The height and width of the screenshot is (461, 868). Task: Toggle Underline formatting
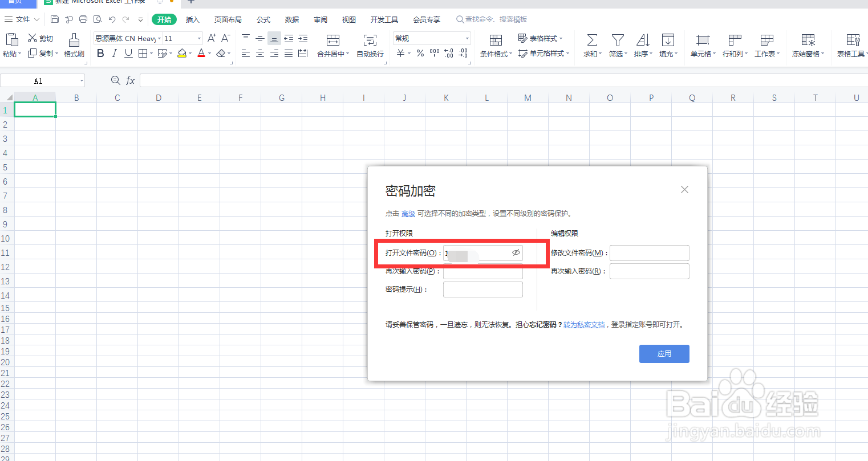coord(128,53)
